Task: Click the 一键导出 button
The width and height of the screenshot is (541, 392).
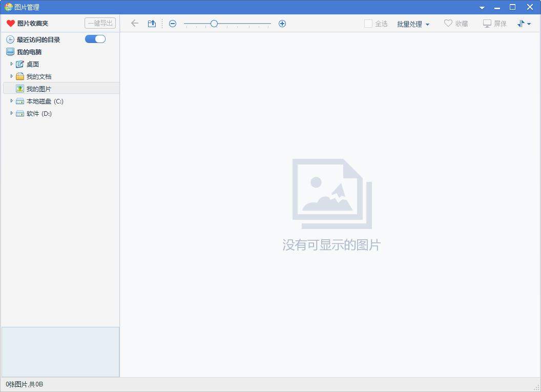Action: coord(100,23)
